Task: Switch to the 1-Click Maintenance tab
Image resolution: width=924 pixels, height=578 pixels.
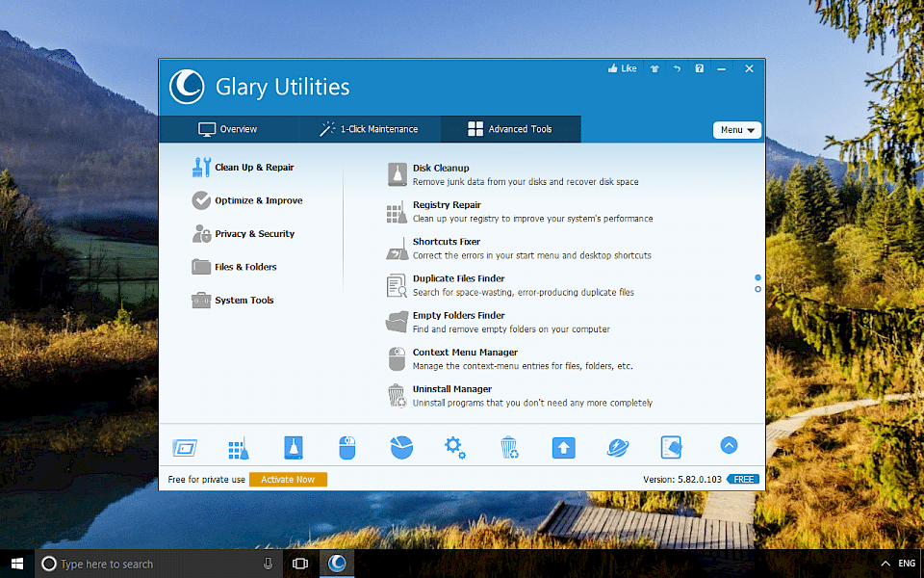Action: [369, 129]
